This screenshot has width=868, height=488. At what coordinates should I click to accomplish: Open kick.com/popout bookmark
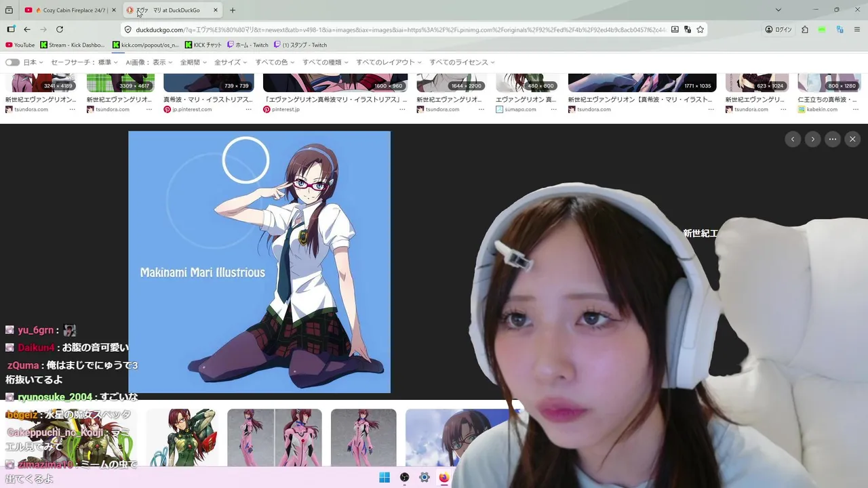145,45
